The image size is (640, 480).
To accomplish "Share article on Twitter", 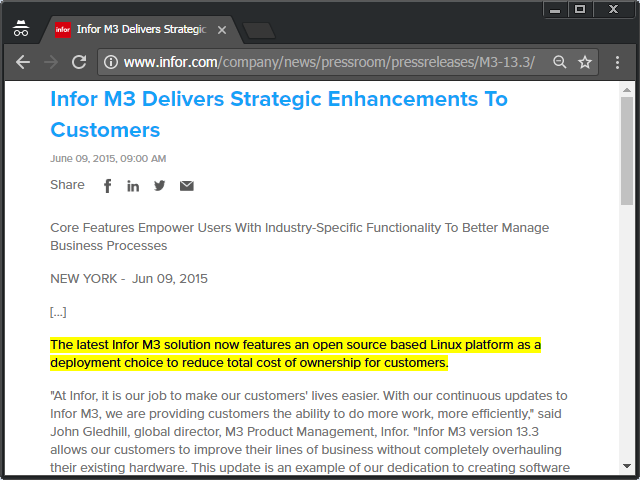I will pyautogui.click(x=160, y=185).
